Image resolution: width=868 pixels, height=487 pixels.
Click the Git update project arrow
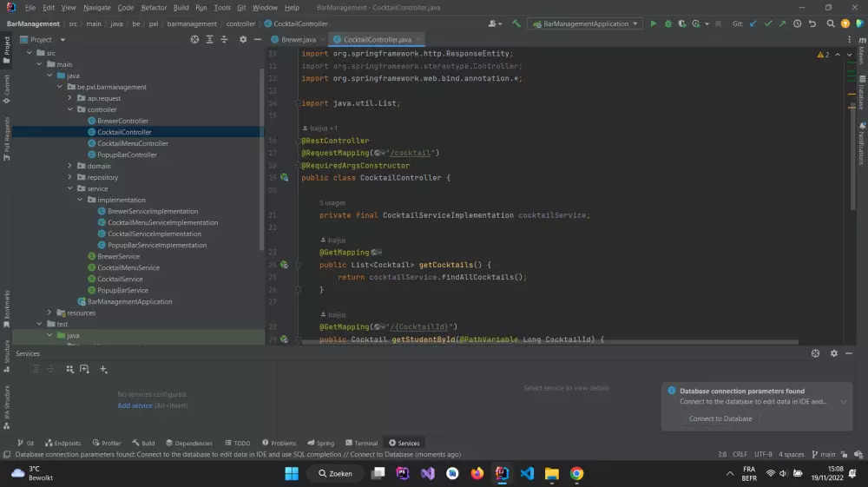tap(754, 24)
